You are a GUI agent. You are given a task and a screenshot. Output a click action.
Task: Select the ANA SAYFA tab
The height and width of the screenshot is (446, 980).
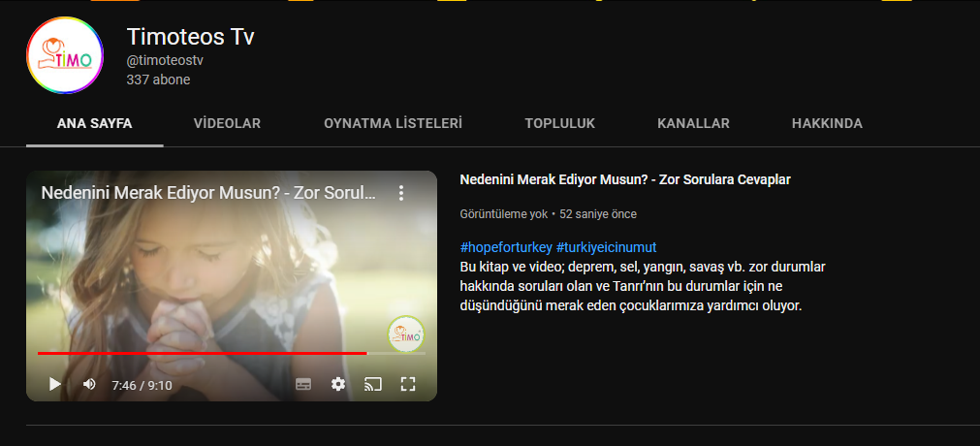[x=94, y=124]
